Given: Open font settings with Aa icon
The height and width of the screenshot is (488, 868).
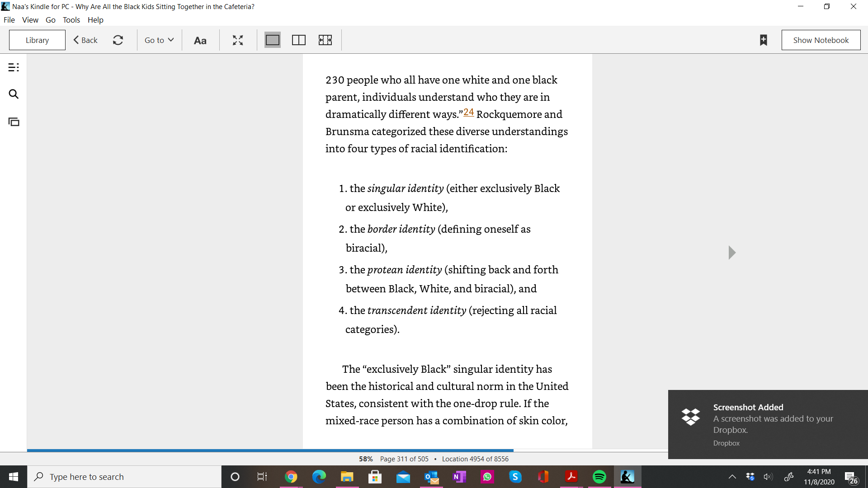Looking at the screenshot, I should pos(200,40).
